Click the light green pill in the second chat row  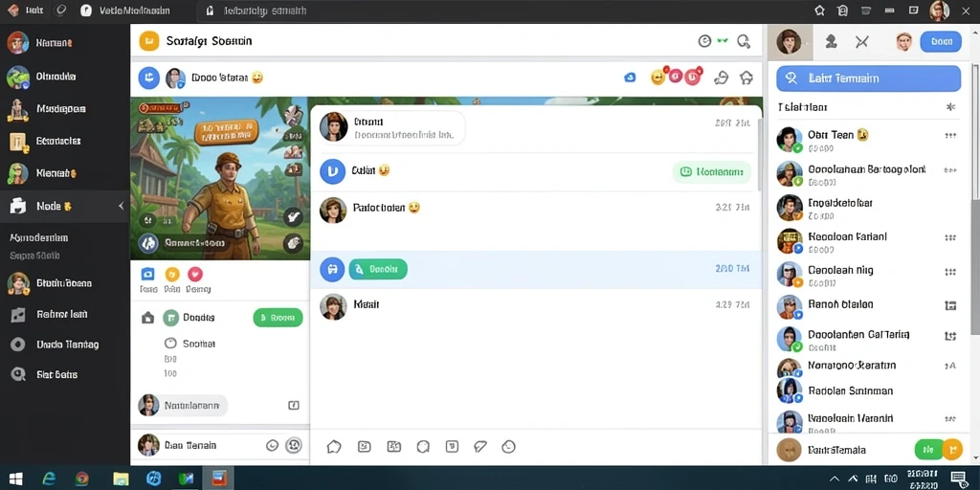click(x=712, y=172)
